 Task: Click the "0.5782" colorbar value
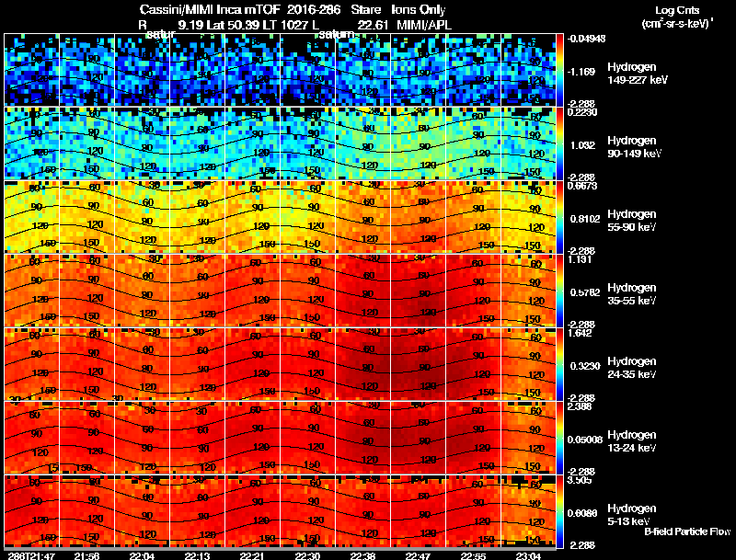(x=585, y=292)
